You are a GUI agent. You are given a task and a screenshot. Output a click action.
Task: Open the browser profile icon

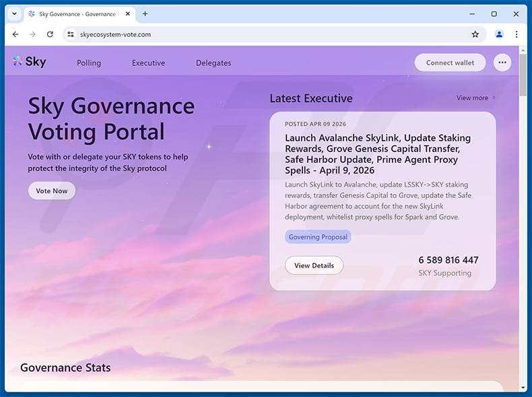(x=499, y=34)
